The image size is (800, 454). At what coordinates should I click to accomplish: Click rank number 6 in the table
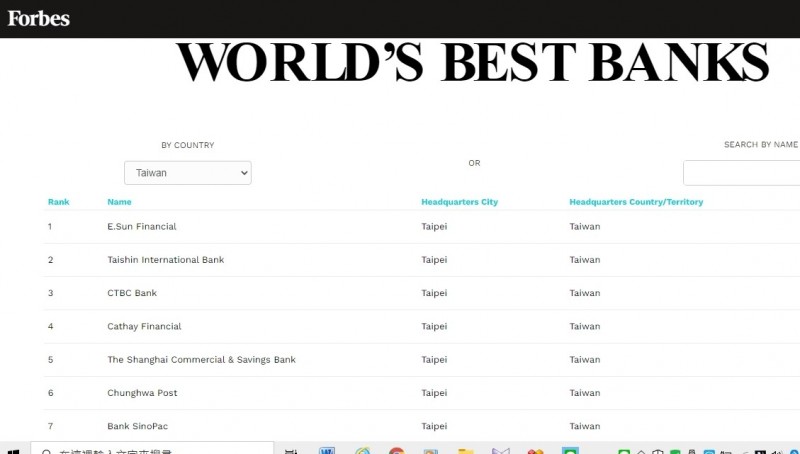click(51, 393)
